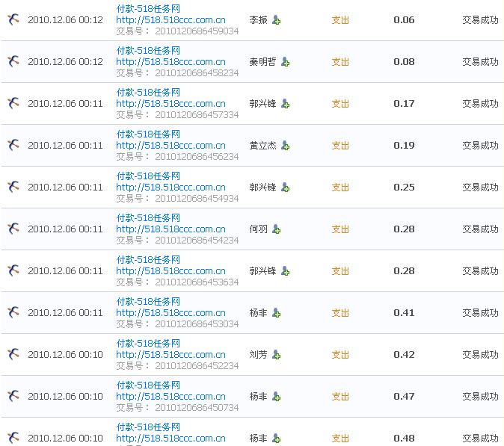Open 付款-518任务网 link for transaction 2010120686459034
The height and width of the screenshot is (446, 504).
tap(148, 8)
